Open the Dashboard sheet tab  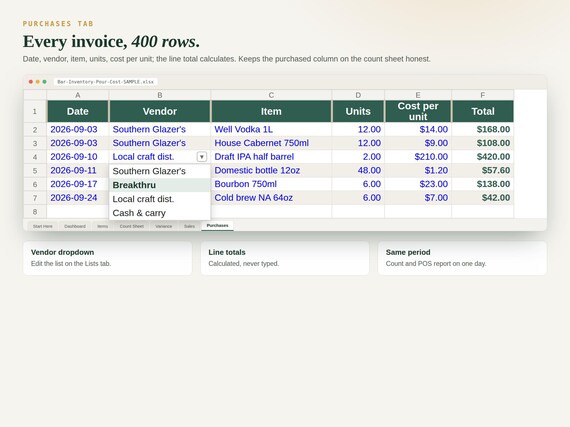click(75, 226)
